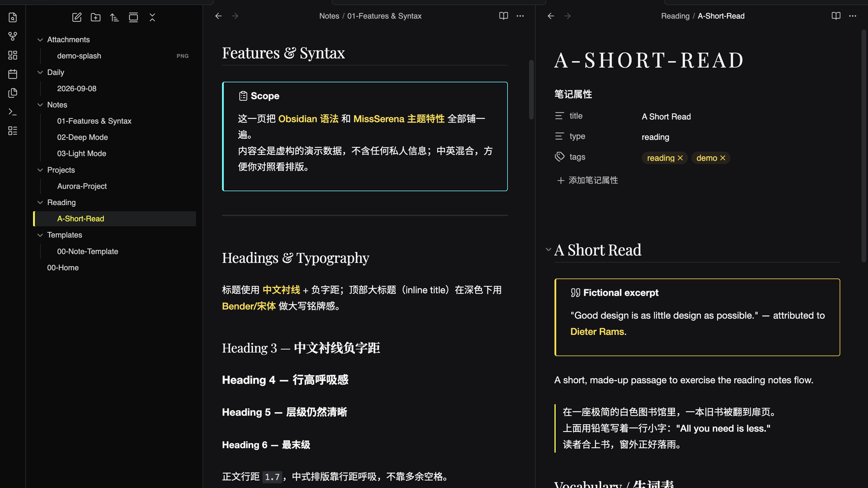This screenshot has width=868, height=488.
Task: Collapse the Attachments folder
Action: click(x=40, y=40)
